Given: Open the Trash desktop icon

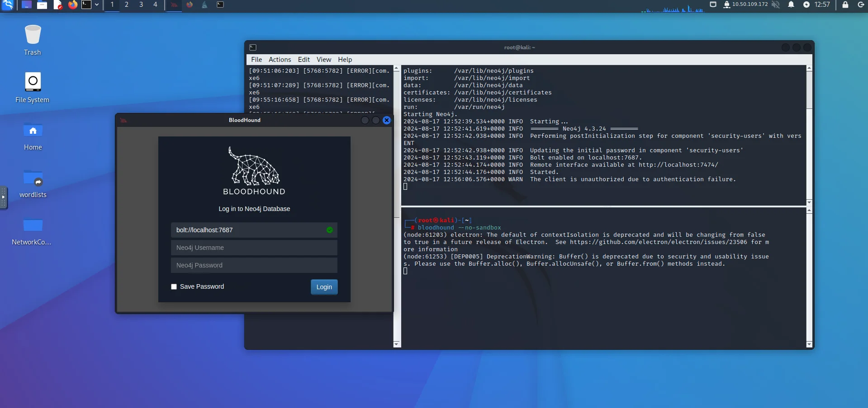Looking at the screenshot, I should coord(33,40).
